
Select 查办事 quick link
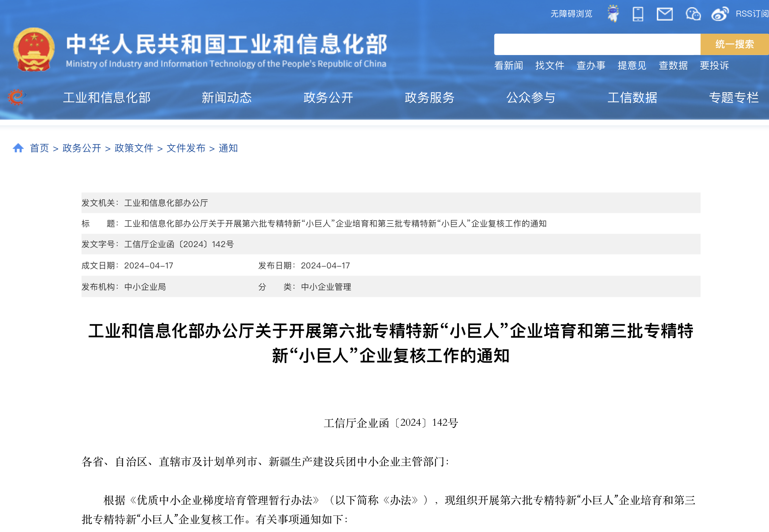[591, 65]
